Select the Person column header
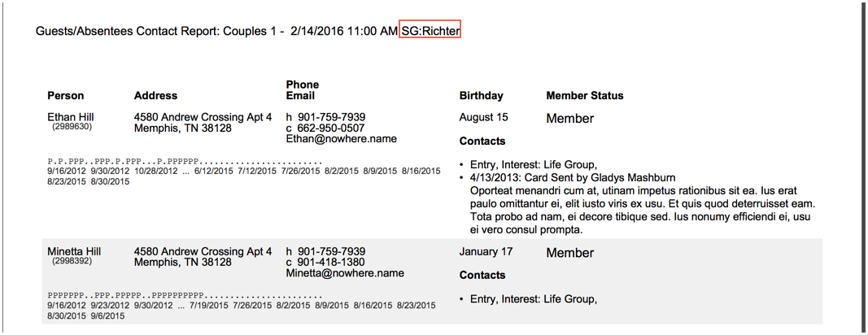The image size is (868, 335). [x=66, y=96]
